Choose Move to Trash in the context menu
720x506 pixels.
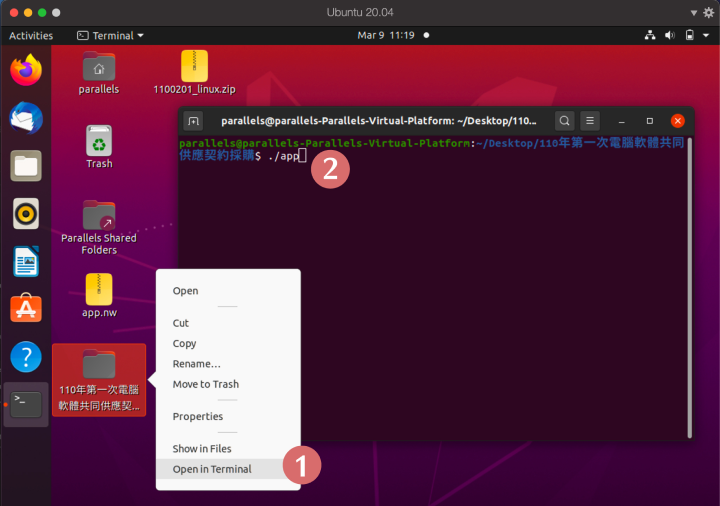(x=228, y=384)
